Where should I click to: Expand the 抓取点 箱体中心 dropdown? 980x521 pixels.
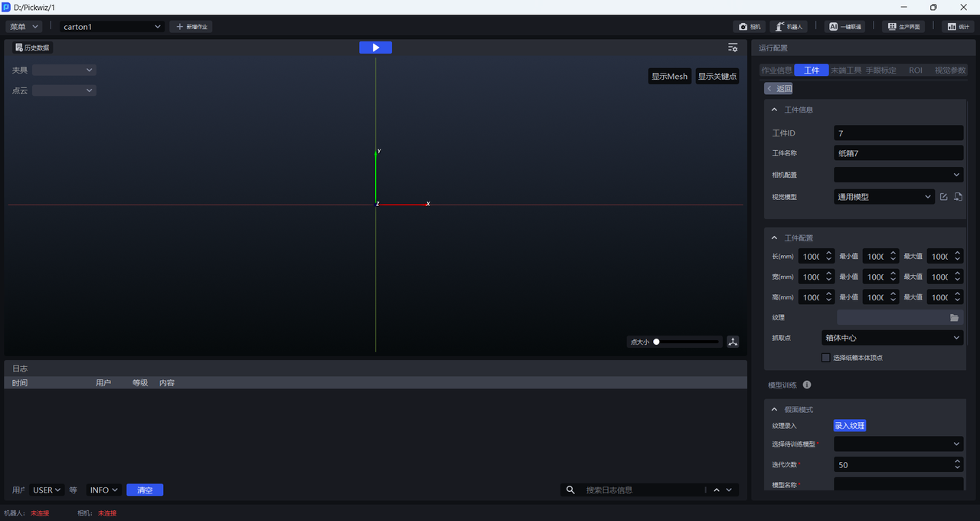[892, 338]
